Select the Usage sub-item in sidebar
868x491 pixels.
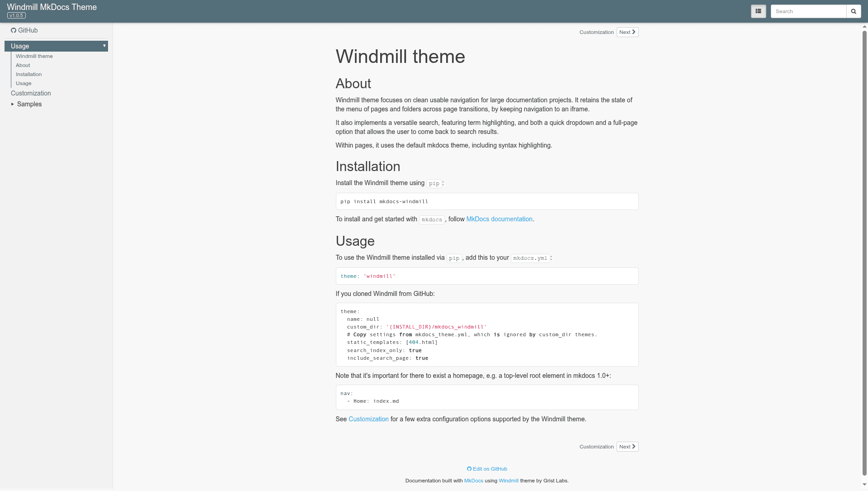point(24,83)
